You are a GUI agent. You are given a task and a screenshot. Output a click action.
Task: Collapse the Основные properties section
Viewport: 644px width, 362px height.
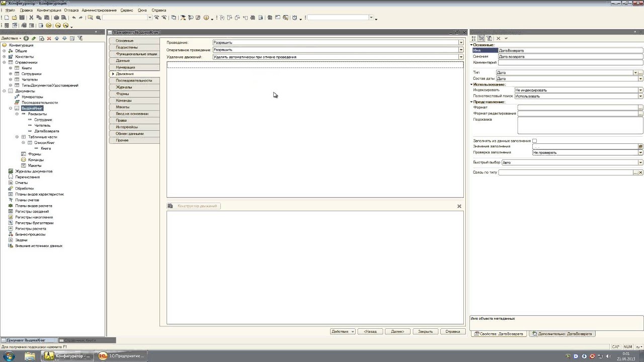[471, 45]
